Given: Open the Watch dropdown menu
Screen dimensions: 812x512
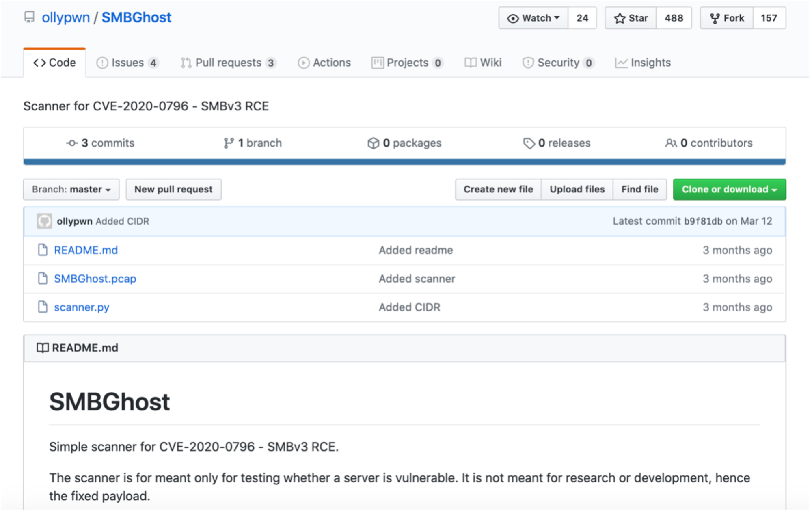Looking at the screenshot, I should (533, 18).
